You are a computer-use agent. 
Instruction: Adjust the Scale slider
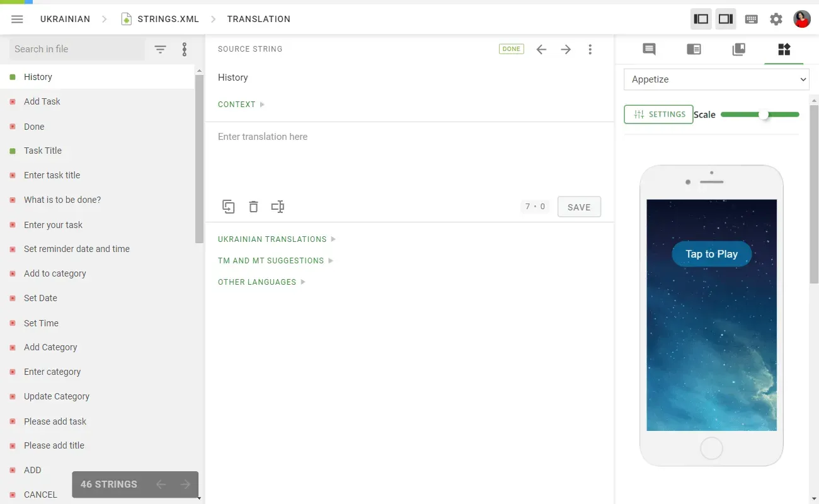(764, 115)
